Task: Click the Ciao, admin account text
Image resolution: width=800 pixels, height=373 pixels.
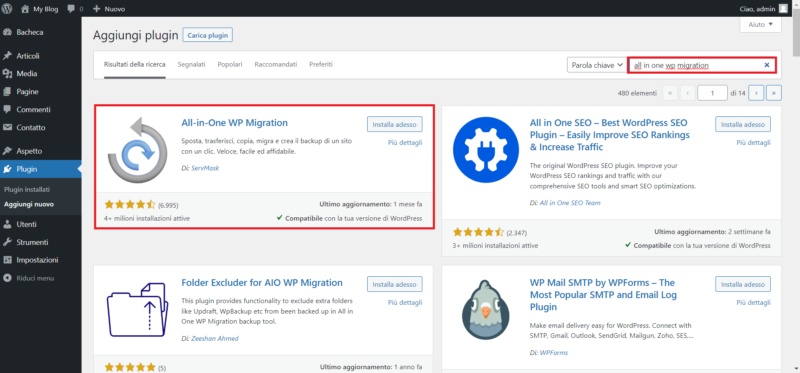Action: (x=756, y=9)
